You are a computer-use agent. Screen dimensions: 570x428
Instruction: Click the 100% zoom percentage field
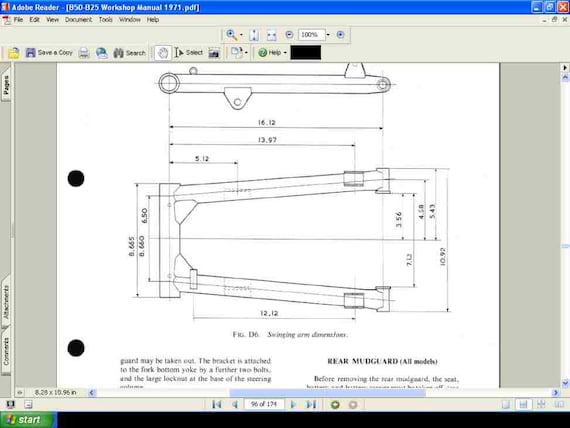[x=311, y=35]
